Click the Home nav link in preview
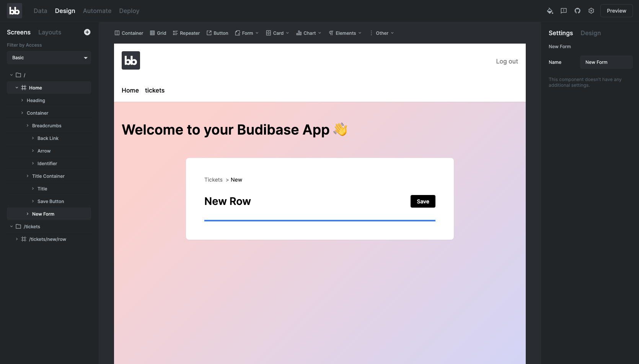 coord(130,90)
